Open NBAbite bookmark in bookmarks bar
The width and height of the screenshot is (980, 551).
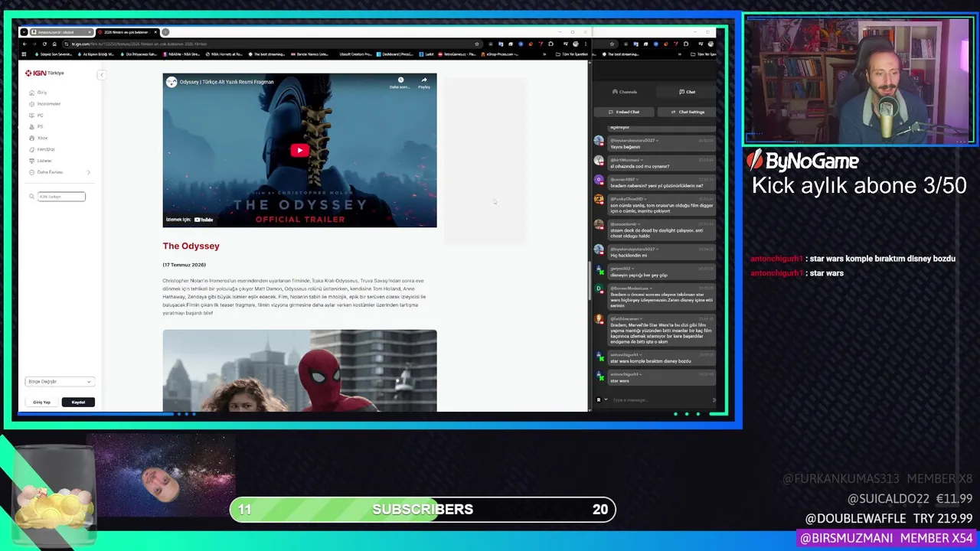(x=181, y=54)
